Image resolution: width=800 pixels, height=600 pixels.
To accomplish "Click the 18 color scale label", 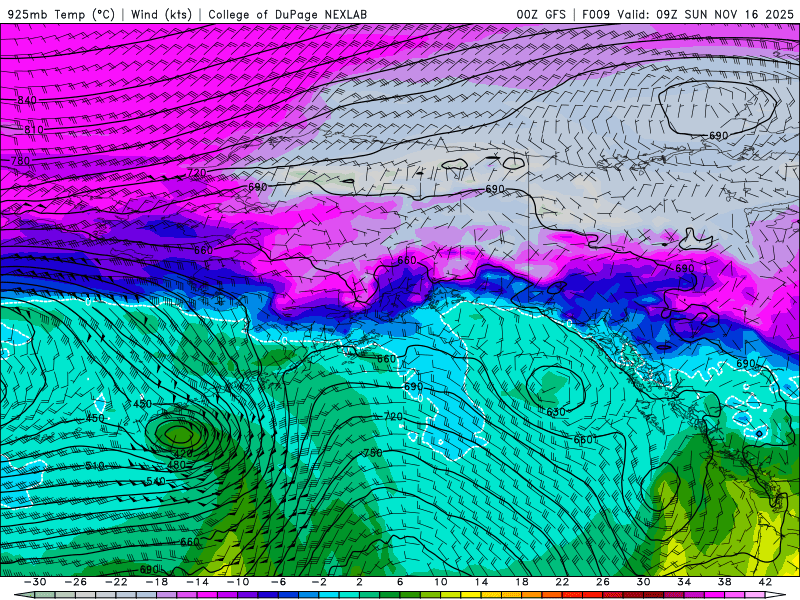I will tap(522, 582).
